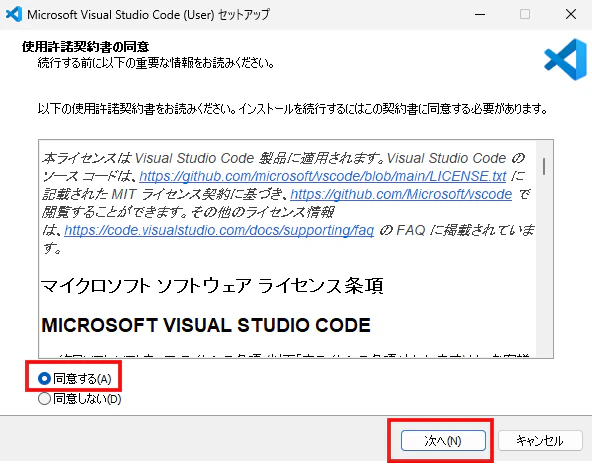Click the large VS Code logo
The width and height of the screenshot is (592, 464).
[x=565, y=59]
